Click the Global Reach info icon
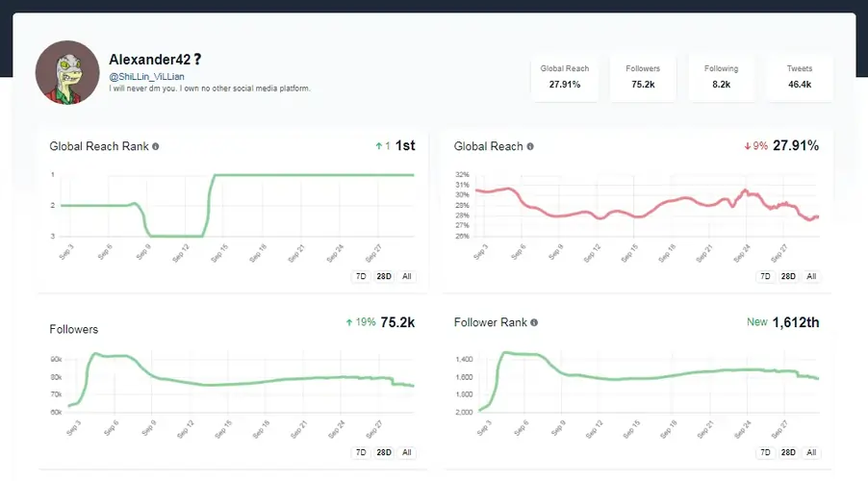Screen dimensions: 868x481 [x=530, y=146]
